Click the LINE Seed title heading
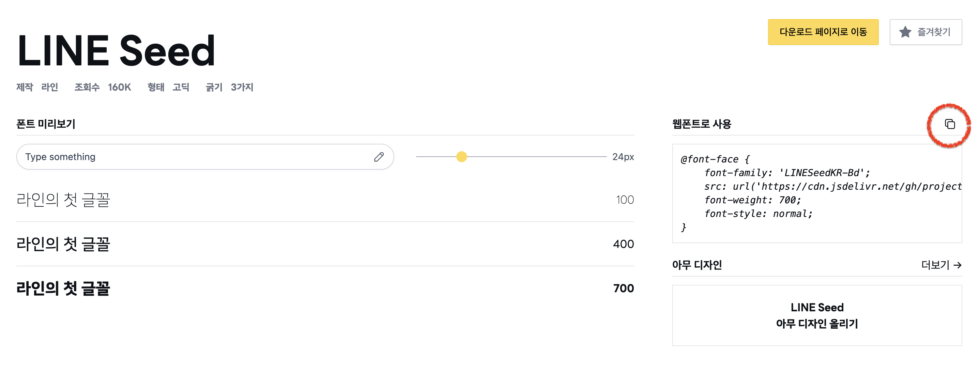 [116, 50]
